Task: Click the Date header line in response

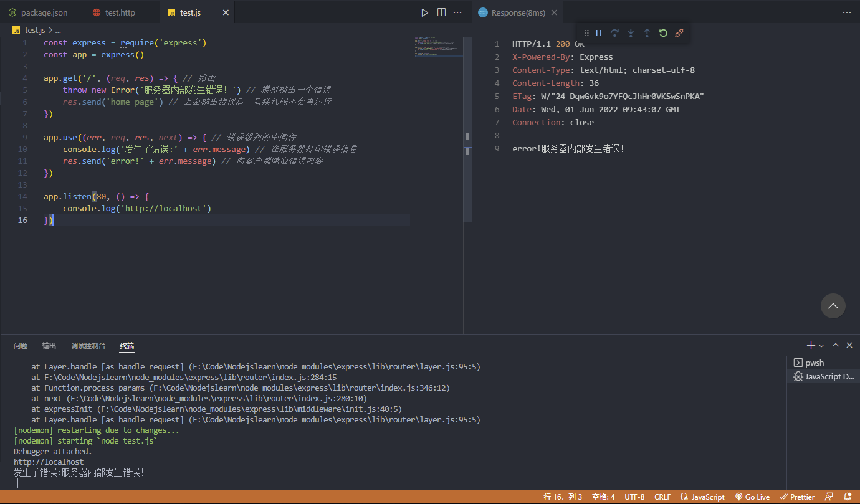Action: click(596, 109)
